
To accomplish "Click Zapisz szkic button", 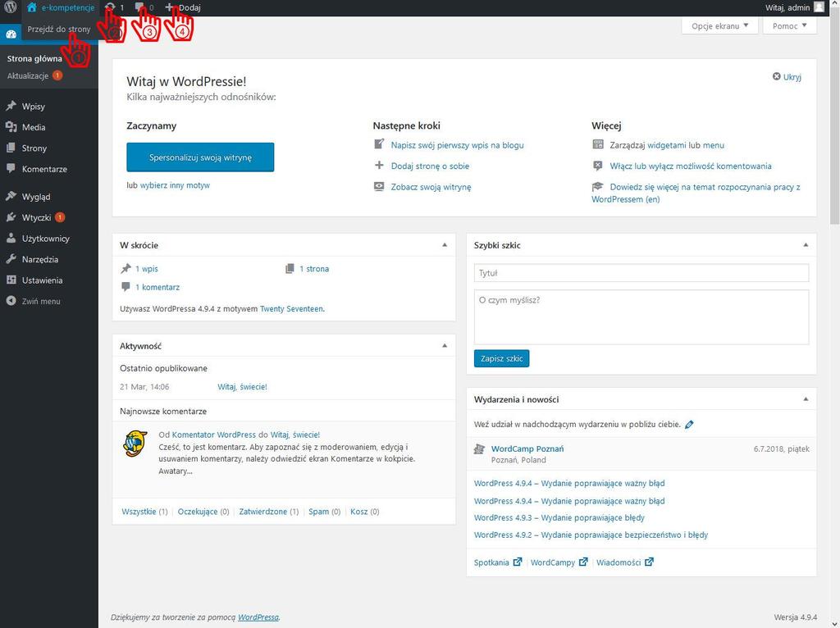I will coord(501,358).
